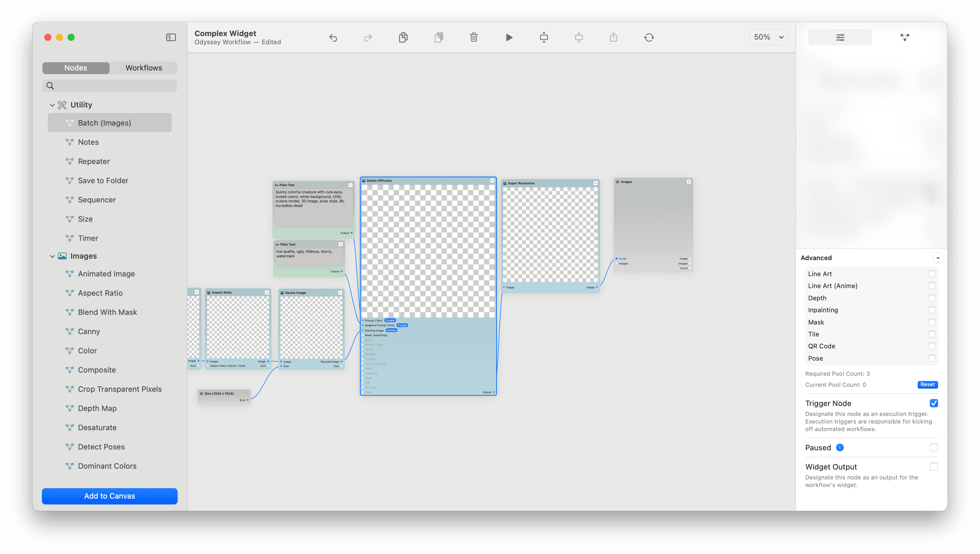Image resolution: width=980 pixels, height=554 pixels.
Task: Click the Super Resolution preview thumbnail
Action: tap(550, 235)
